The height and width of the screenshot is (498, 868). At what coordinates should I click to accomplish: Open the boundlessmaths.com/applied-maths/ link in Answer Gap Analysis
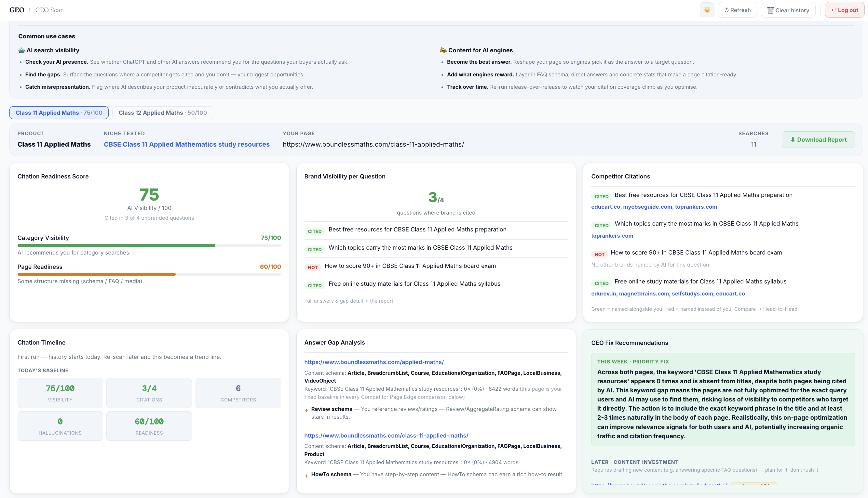click(x=374, y=362)
